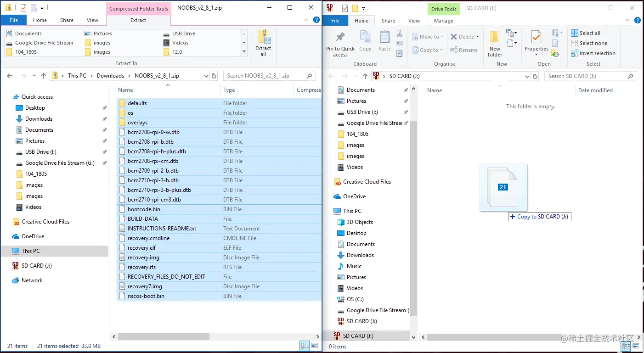
Task: Click the Select none button
Action: (x=589, y=43)
